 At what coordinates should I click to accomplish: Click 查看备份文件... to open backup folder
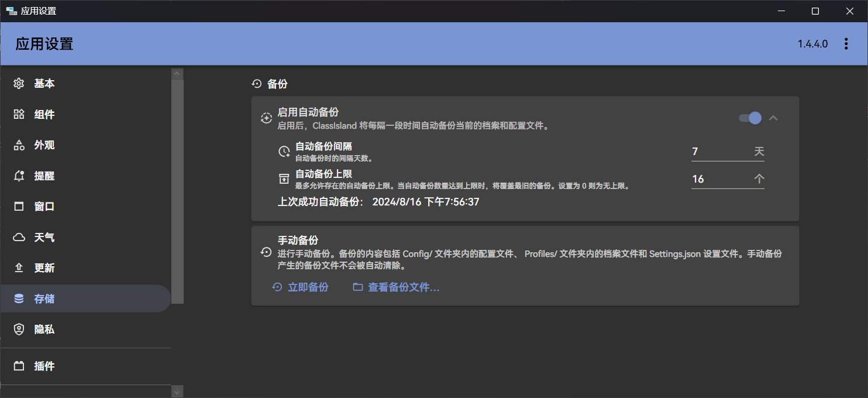coord(396,287)
